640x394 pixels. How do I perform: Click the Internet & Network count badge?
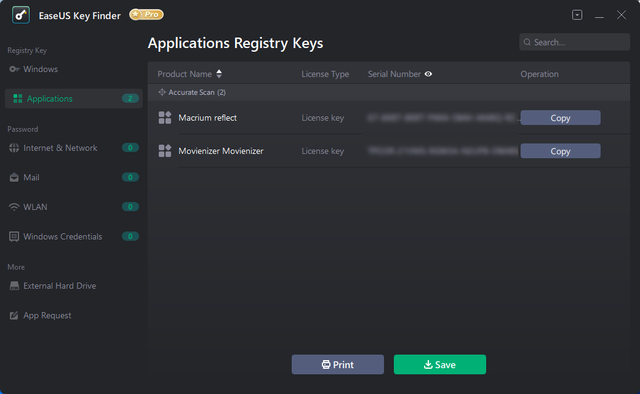(x=130, y=147)
